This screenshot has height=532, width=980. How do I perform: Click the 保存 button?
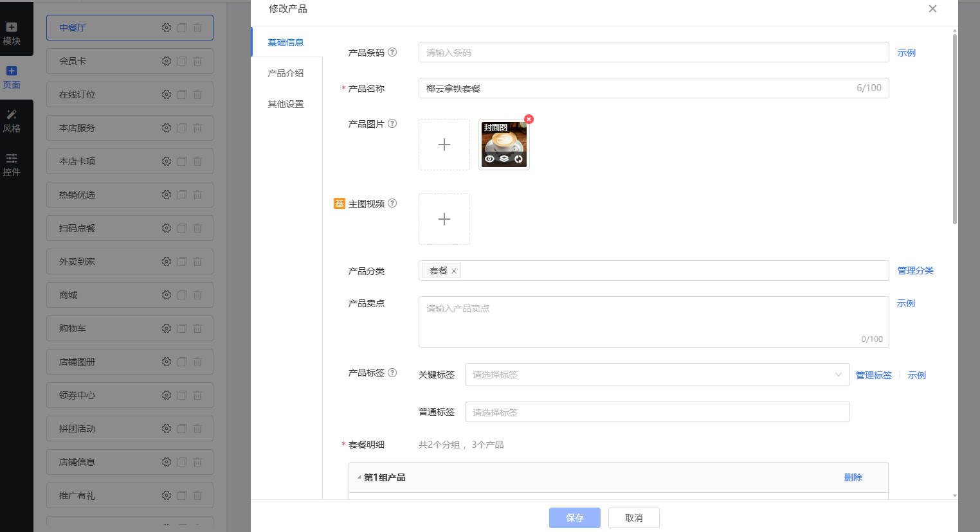(574, 518)
